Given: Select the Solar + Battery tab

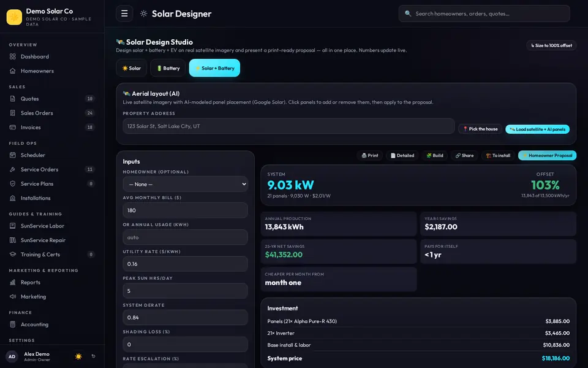Looking at the screenshot, I should click(x=214, y=68).
